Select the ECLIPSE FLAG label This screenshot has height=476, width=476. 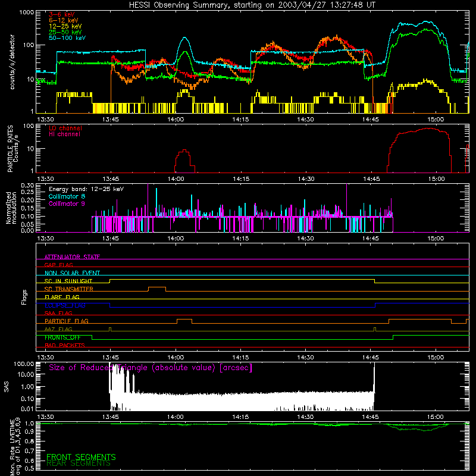65,305
